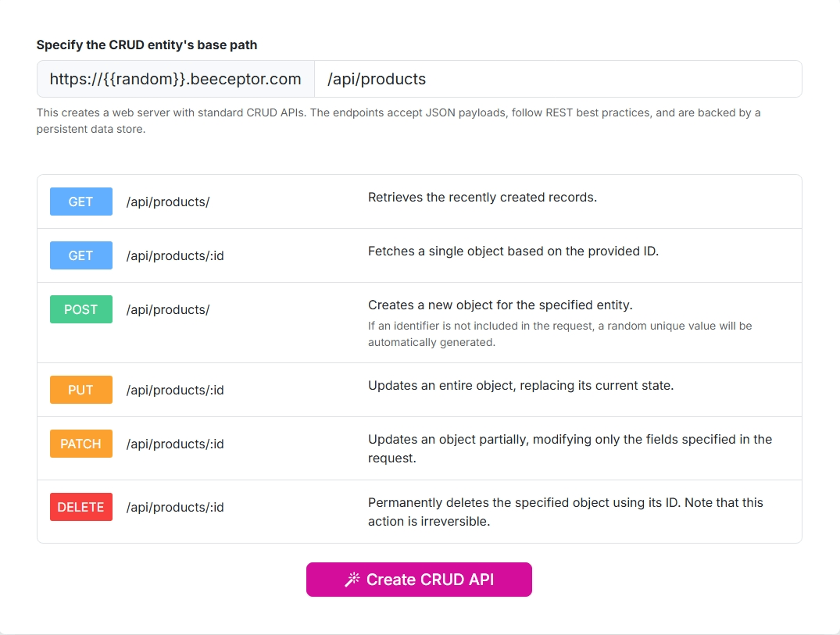The image size is (840, 635).
Task: Click the /api/products/:id path in PUT row
Action: point(175,390)
